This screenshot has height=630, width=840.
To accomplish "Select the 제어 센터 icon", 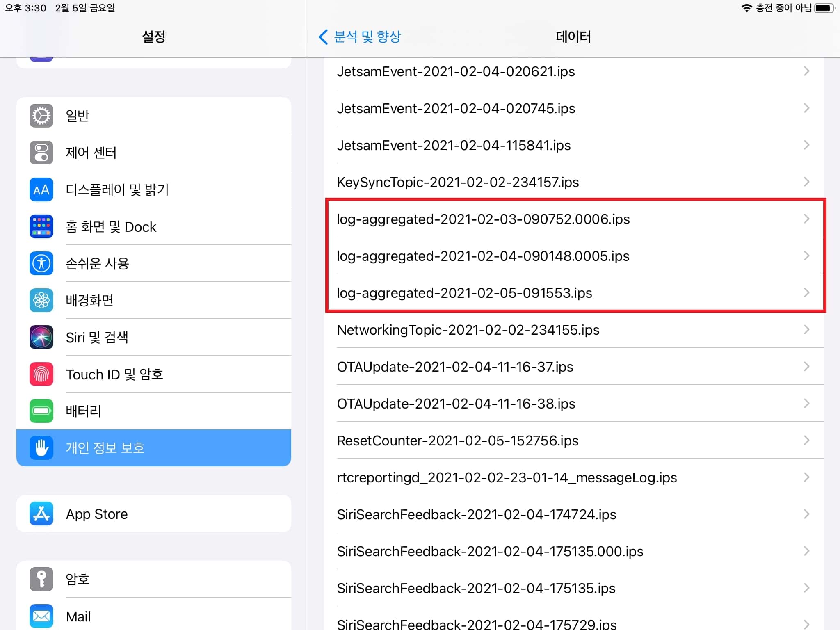I will [41, 152].
